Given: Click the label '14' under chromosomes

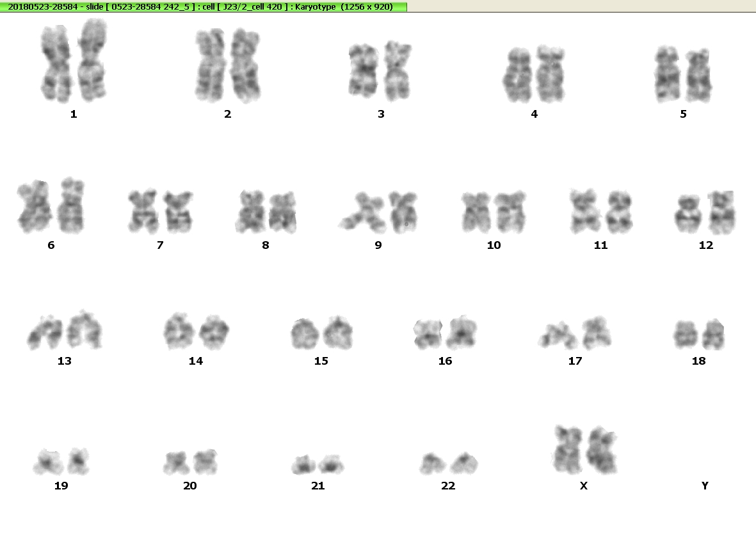Looking at the screenshot, I should coord(196,361).
